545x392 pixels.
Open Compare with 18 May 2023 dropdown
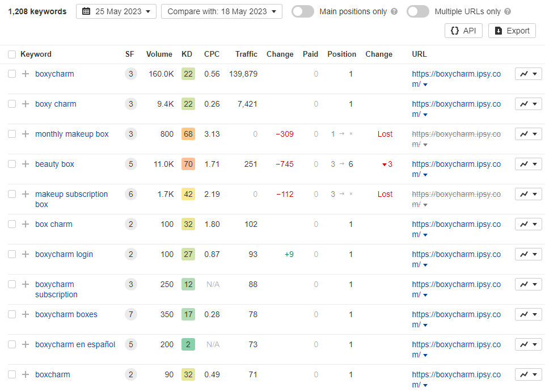[x=221, y=11]
